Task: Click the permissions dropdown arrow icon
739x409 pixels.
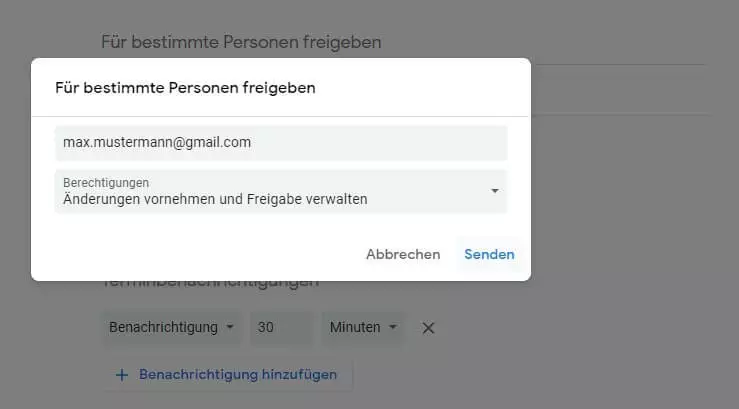Action: pos(494,191)
